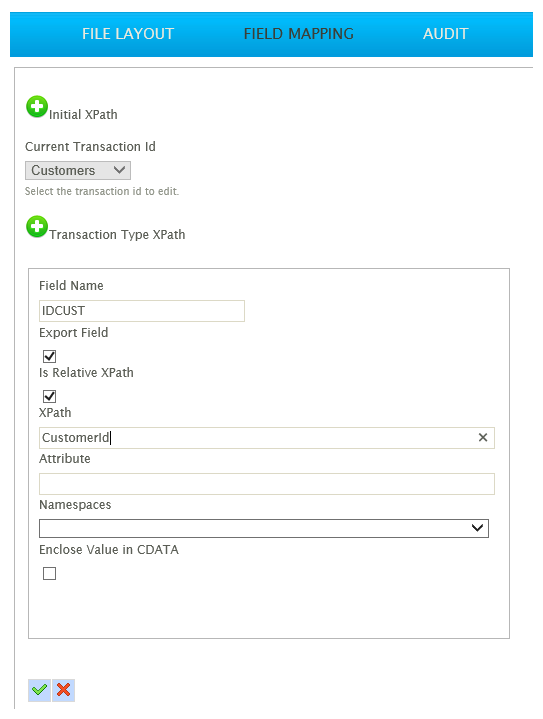This screenshot has width=543, height=719.
Task: Add a Transaction Type XPath via the plus icon
Action: click(37, 227)
